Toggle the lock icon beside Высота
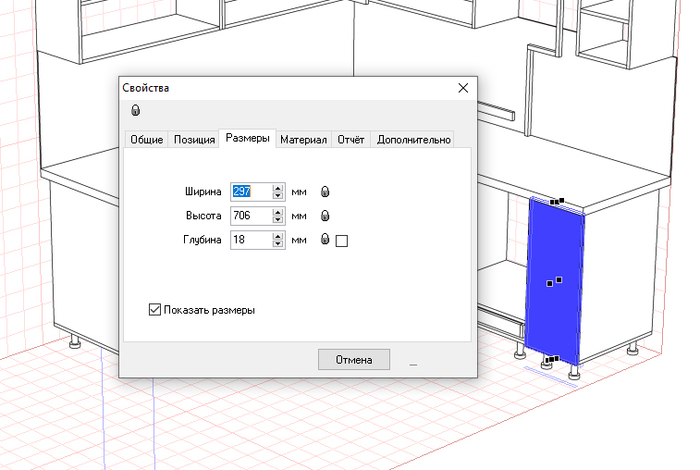 [325, 215]
